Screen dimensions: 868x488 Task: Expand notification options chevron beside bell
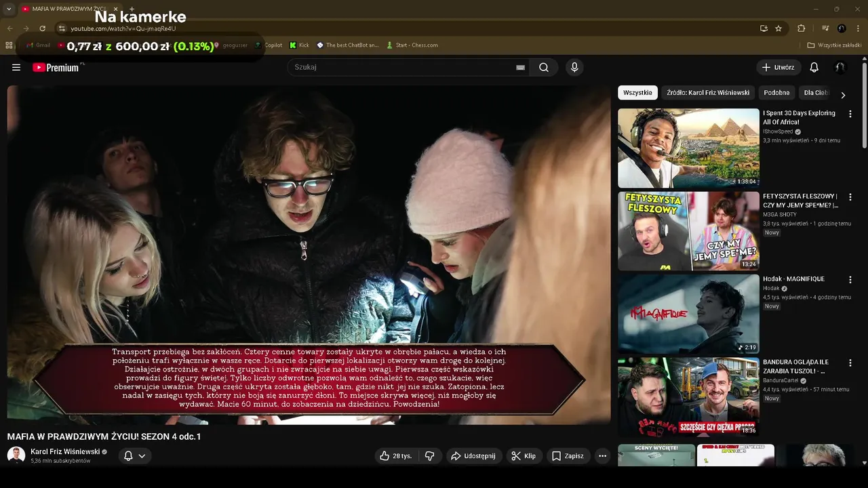142,456
